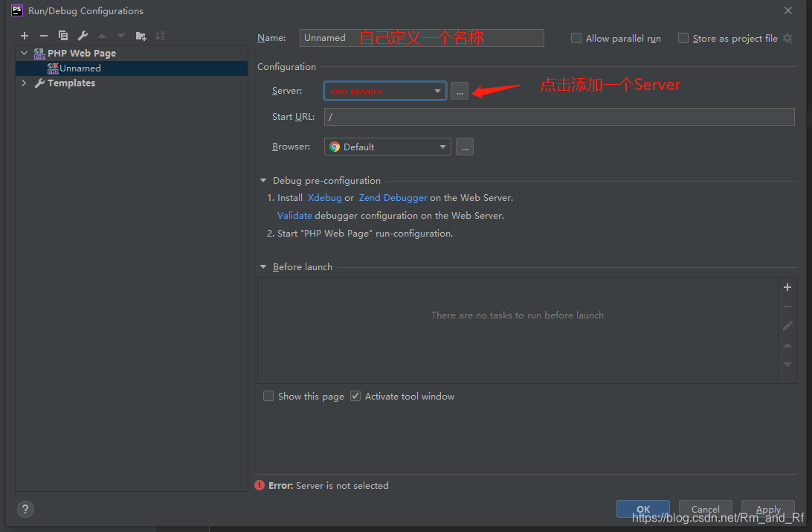Check the Show this page option
The height and width of the screenshot is (532, 812).
click(268, 397)
